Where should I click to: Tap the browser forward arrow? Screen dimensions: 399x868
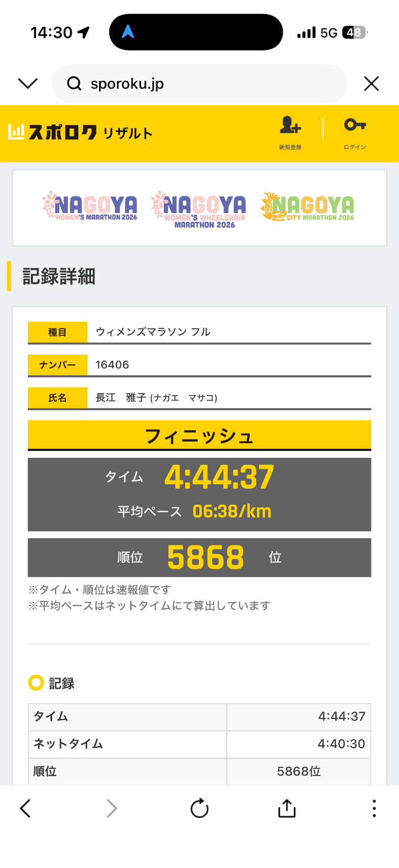pos(112,808)
